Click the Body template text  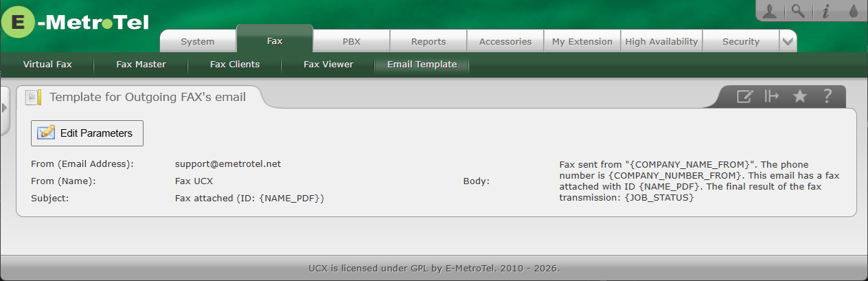click(699, 181)
